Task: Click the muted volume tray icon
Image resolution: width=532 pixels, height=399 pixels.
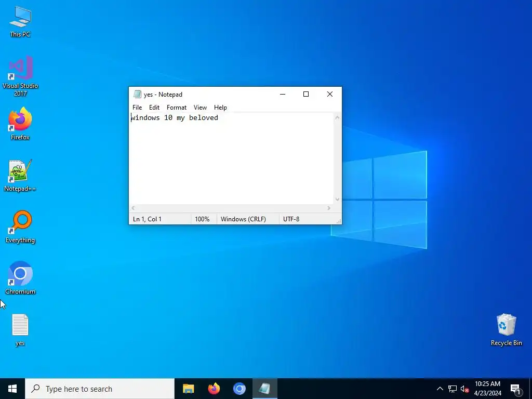Action: (464, 389)
